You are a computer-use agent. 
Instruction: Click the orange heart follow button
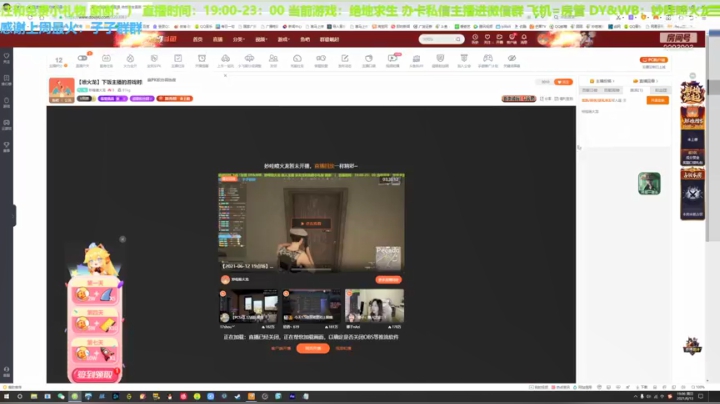563,82
